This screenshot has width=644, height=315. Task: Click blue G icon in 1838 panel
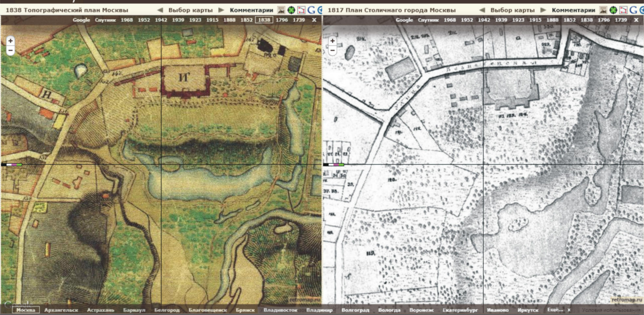[x=311, y=10]
